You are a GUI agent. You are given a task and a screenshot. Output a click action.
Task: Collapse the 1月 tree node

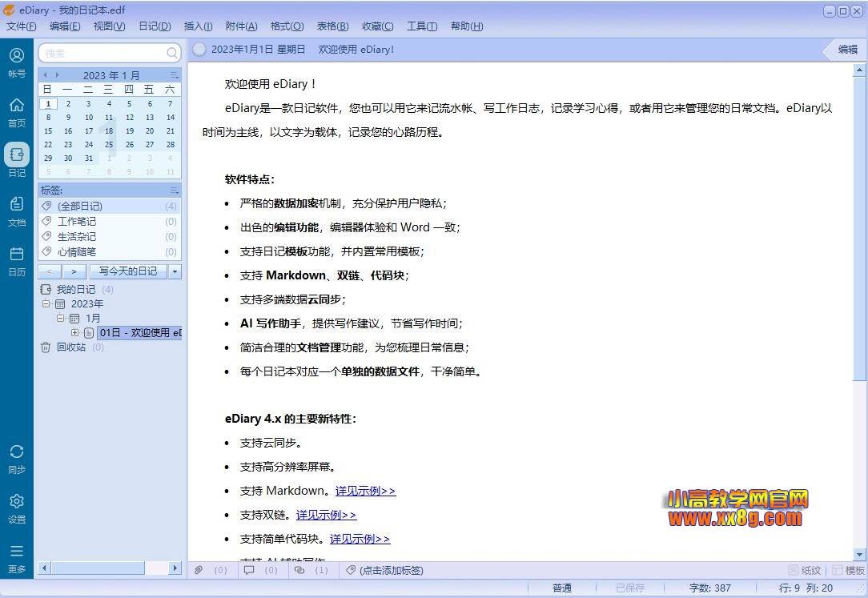(x=60, y=318)
